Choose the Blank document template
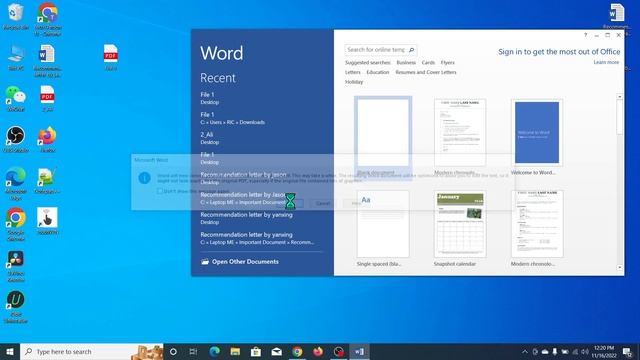The height and width of the screenshot is (360, 640). 383,137
